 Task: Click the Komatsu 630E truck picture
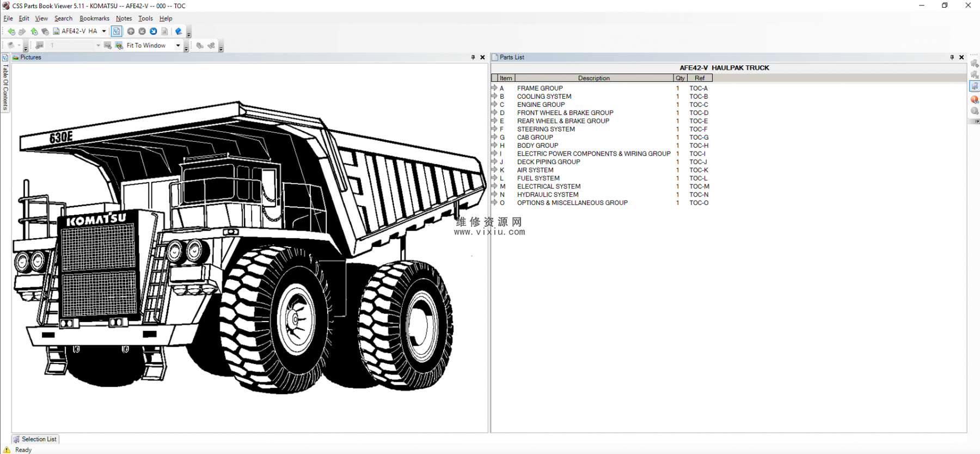click(249, 248)
